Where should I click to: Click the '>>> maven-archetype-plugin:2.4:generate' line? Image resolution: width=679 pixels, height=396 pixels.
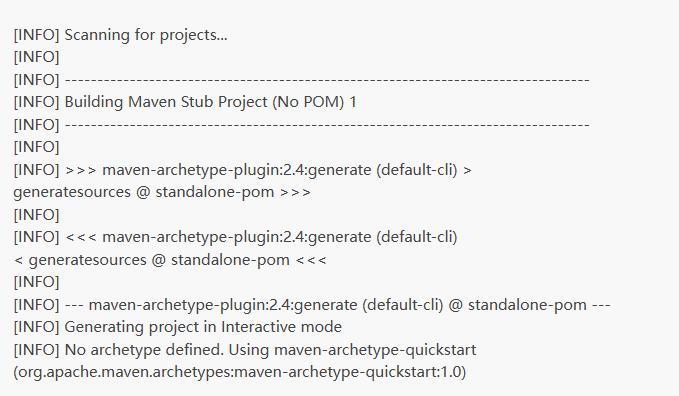(x=242, y=170)
